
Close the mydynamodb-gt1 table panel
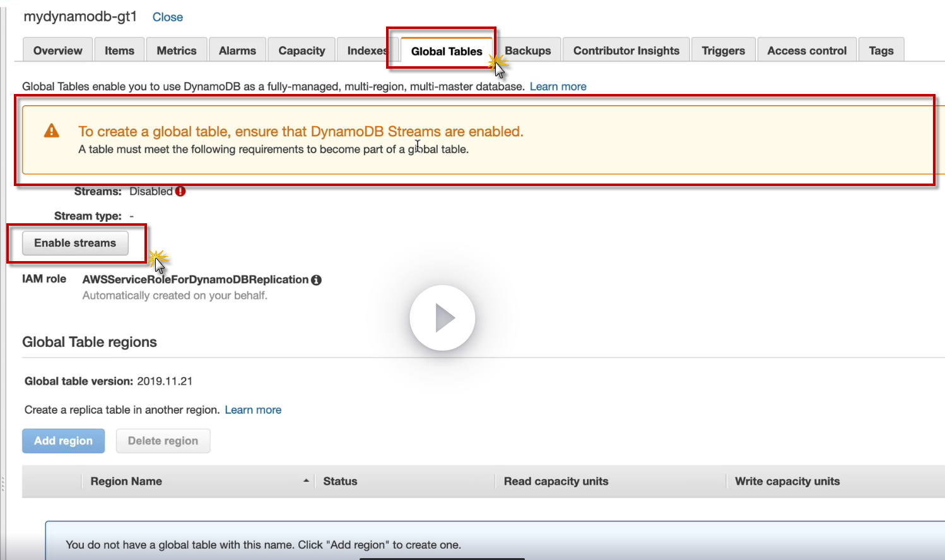coord(168,17)
